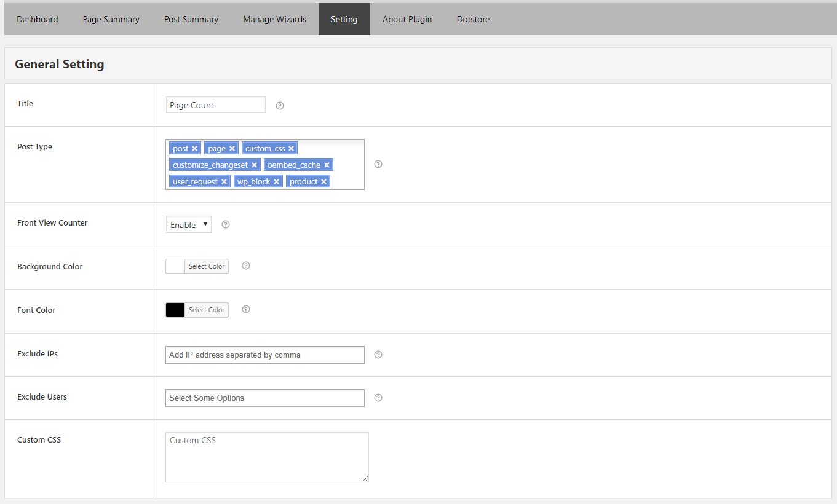The width and height of the screenshot is (837, 504).
Task: Remove the oembed_cache post type tag
Action: point(327,165)
